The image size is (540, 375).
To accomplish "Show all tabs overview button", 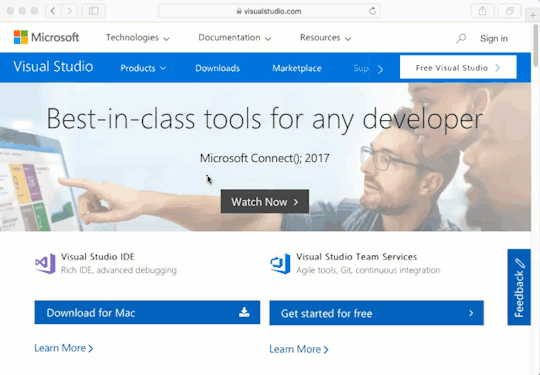I will pos(510,11).
